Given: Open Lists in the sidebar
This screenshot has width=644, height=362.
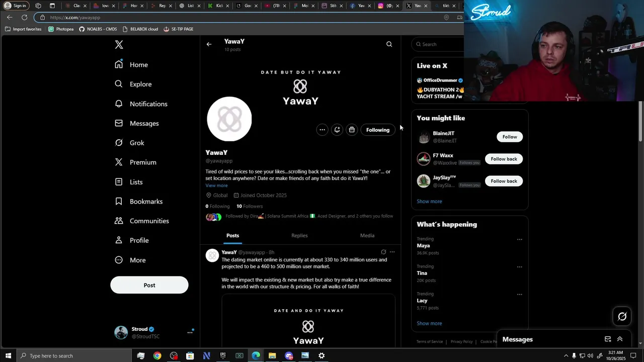Looking at the screenshot, I should [128, 182].
